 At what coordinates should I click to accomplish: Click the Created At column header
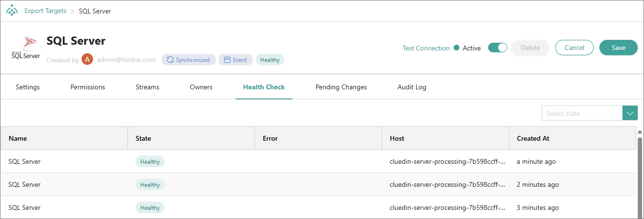point(573,138)
